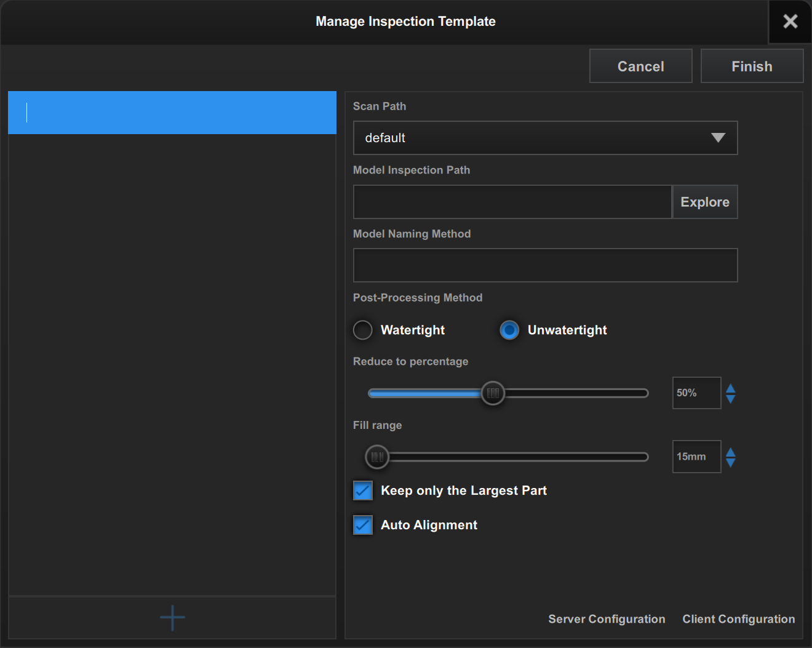This screenshot has height=648, width=812.
Task: Select the Watertight radio button
Action: click(363, 330)
